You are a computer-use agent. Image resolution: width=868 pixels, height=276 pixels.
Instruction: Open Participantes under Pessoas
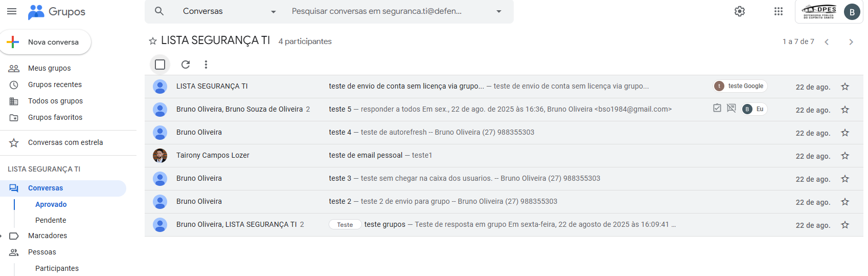(x=57, y=268)
